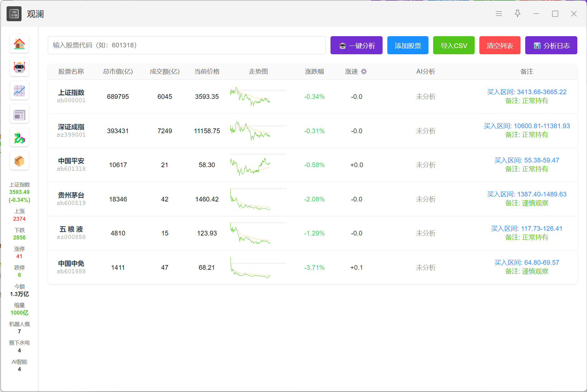Open the green dragon sidebar icon
This screenshot has width=587, height=392.
click(x=19, y=138)
